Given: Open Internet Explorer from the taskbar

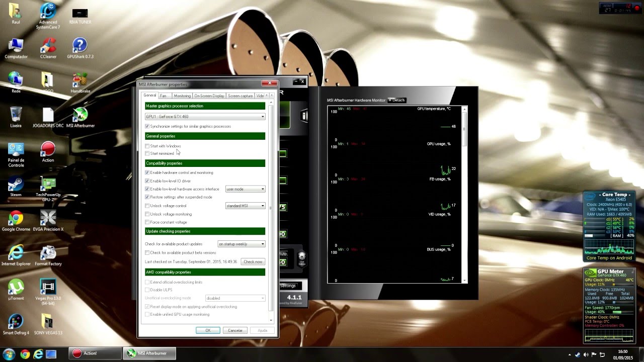Looking at the screenshot, I should pos(38,354).
